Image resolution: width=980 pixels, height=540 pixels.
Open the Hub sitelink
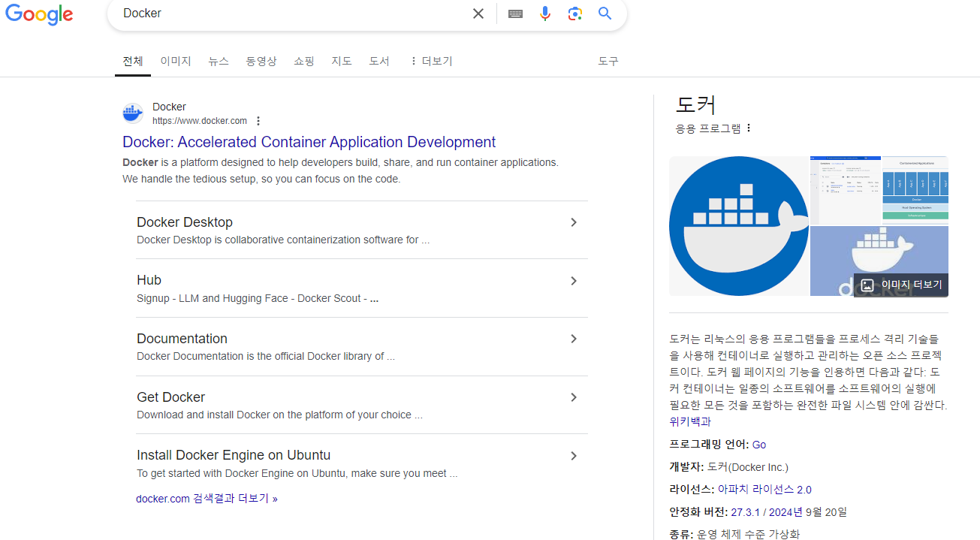click(149, 280)
